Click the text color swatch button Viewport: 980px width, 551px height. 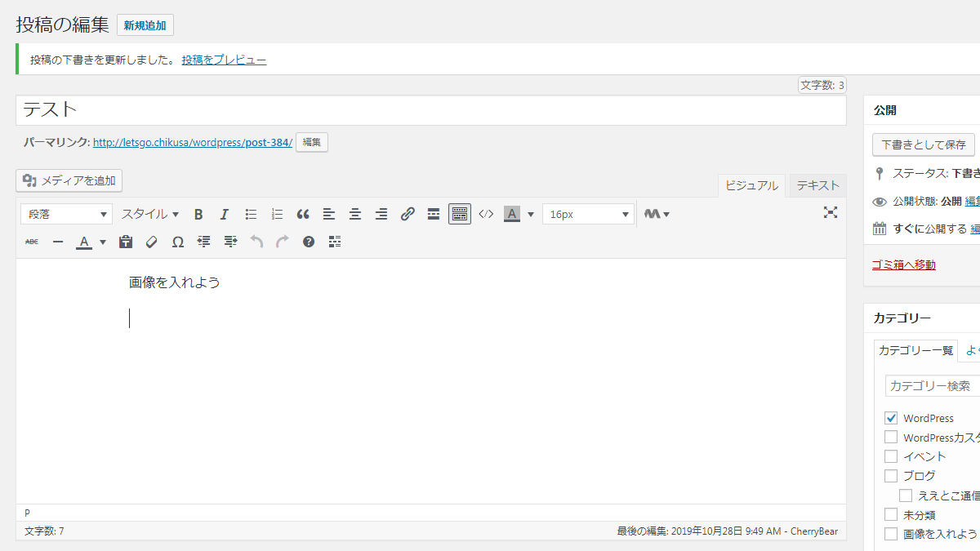tap(84, 242)
